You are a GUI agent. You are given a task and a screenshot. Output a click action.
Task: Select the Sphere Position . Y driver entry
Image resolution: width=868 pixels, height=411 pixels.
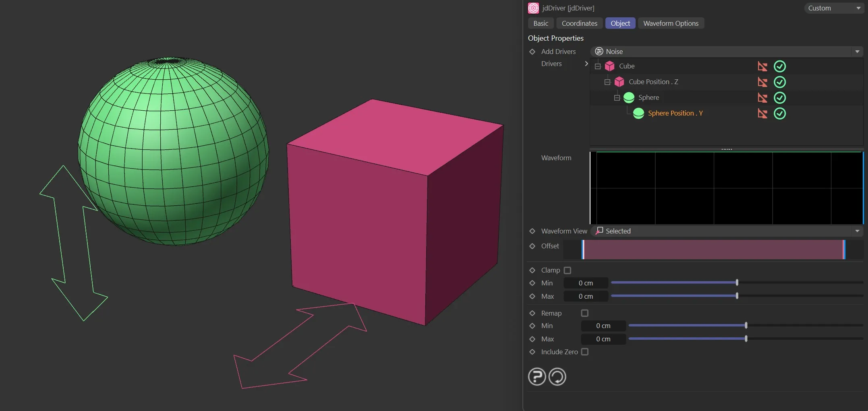675,113
